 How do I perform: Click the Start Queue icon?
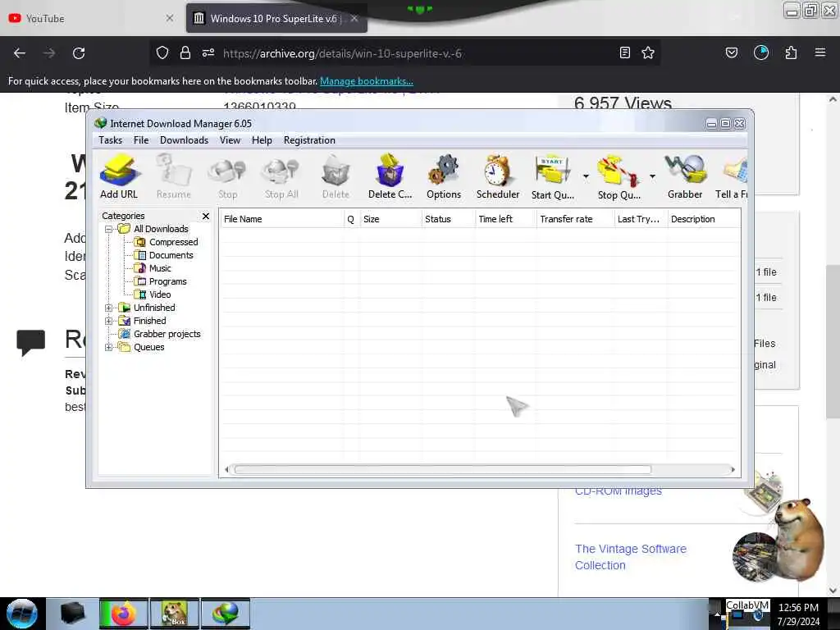coord(552,176)
